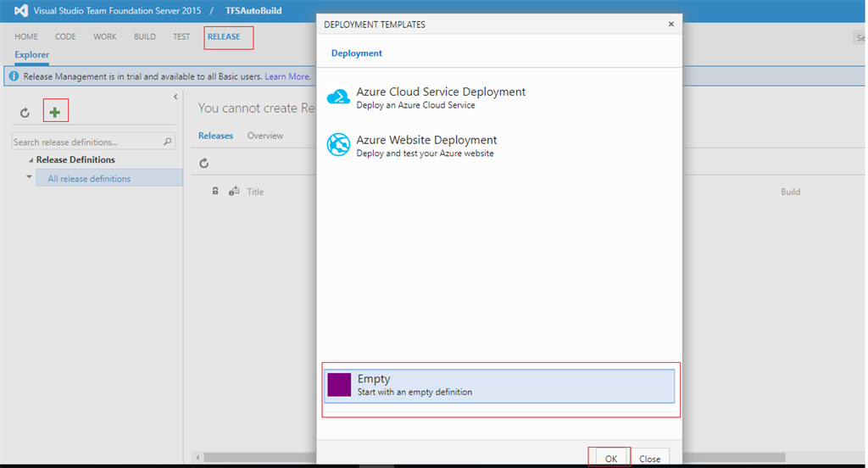868x468 pixels.
Task: Click the green plus new definition icon
Action: coord(55,112)
